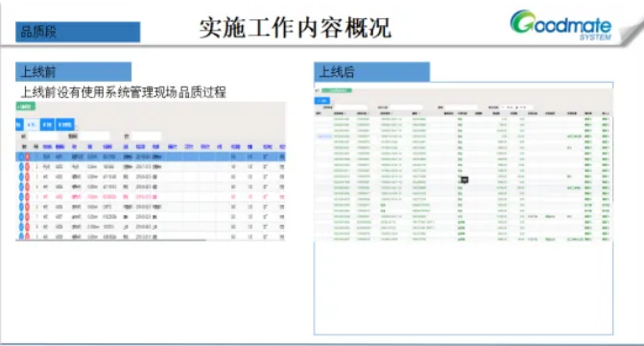
Task: Click the middle filter input in 上线前 screenshot
Action: 94,136
